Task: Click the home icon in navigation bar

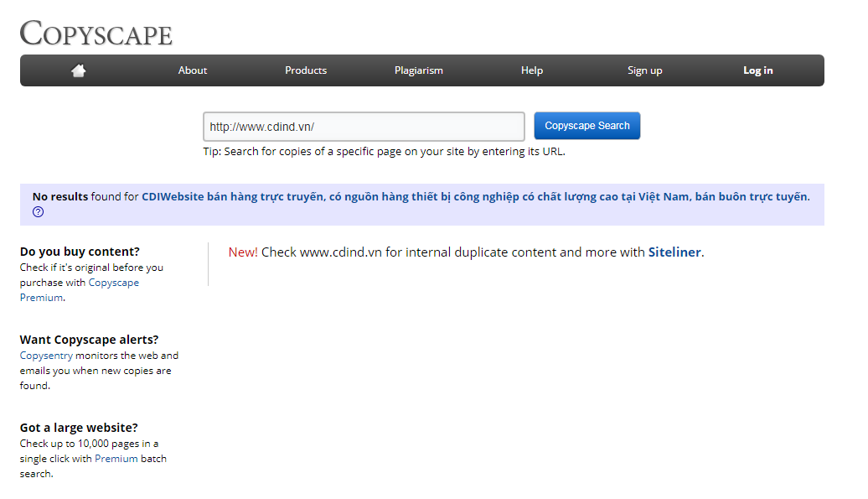Action: (78, 70)
